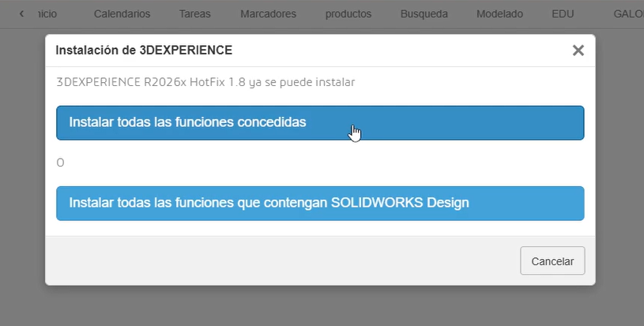This screenshot has width=644, height=326.
Task: Click the gray dialog footer left of Cancelar
Action: (x=277, y=260)
